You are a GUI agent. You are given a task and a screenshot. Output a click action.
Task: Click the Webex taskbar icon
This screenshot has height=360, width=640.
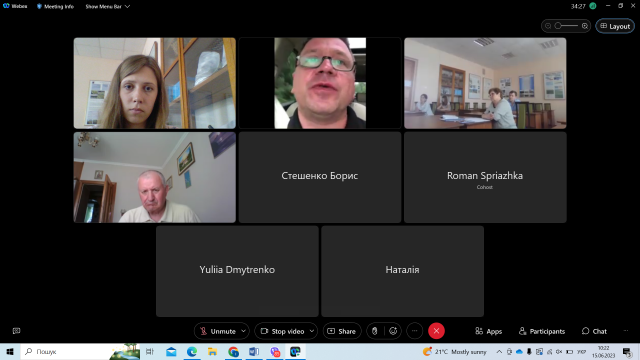[295, 351]
